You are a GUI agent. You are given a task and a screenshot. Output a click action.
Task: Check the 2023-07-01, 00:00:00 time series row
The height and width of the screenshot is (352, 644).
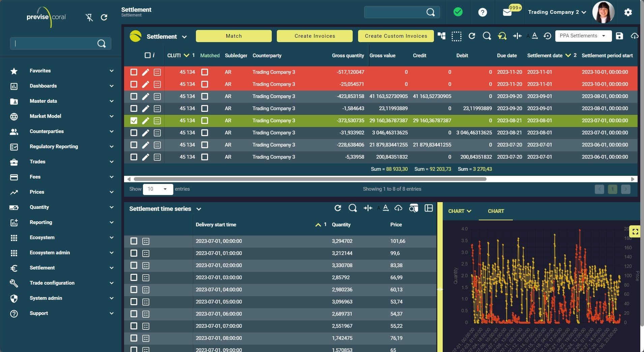(134, 241)
